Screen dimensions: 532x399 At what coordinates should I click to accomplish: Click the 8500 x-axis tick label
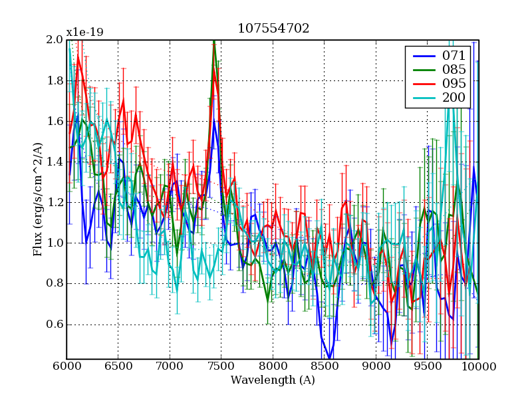(325, 366)
